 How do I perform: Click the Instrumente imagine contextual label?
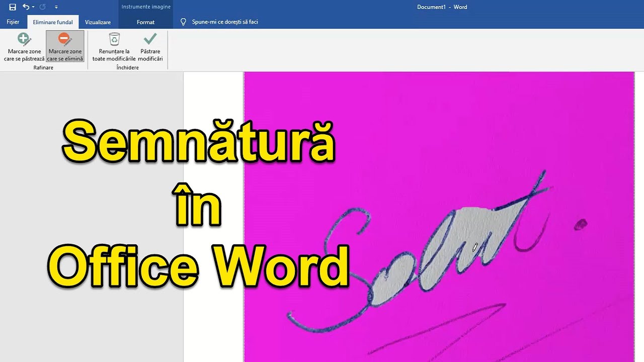[x=146, y=7]
